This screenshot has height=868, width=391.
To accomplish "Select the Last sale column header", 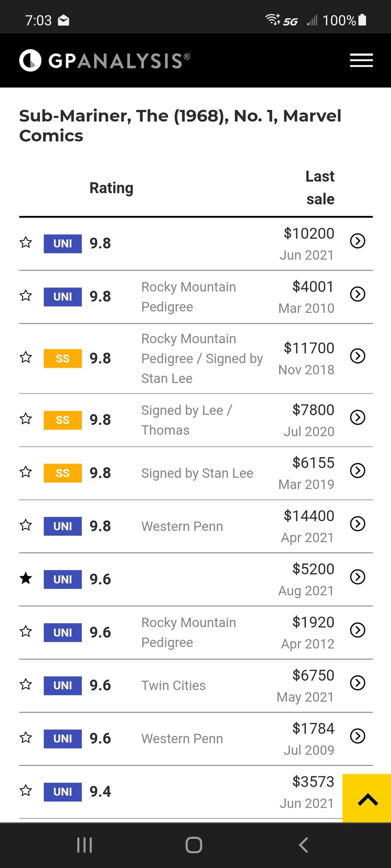I will (320, 188).
